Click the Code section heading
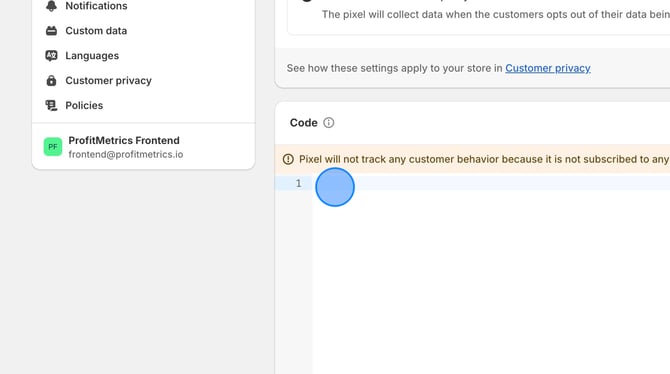Image resolution: width=670 pixels, height=374 pixels. pos(303,123)
